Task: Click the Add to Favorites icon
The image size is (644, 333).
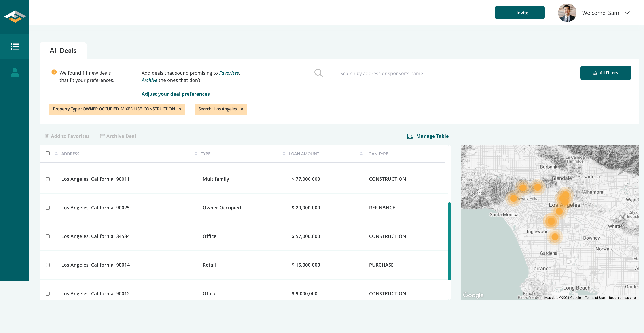Action: click(x=47, y=136)
